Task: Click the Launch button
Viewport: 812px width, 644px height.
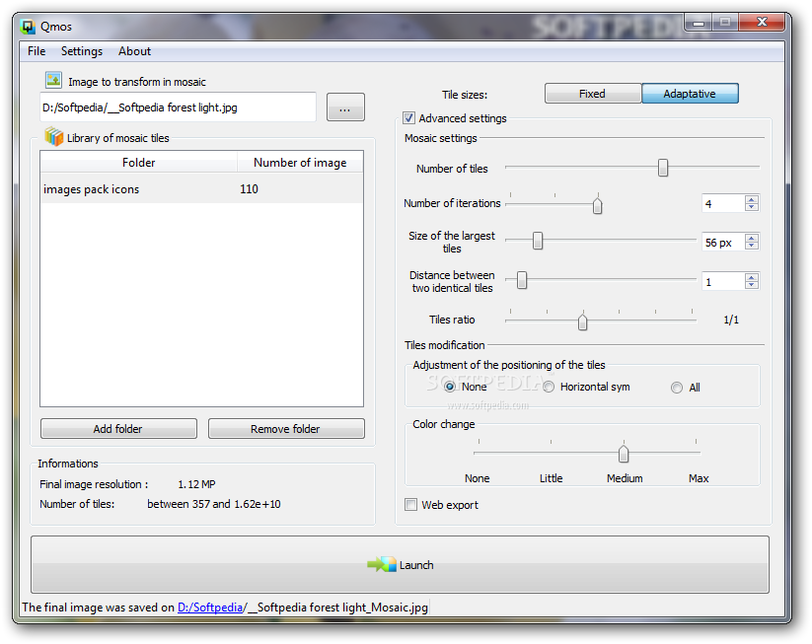Action: [x=400, y=564]
